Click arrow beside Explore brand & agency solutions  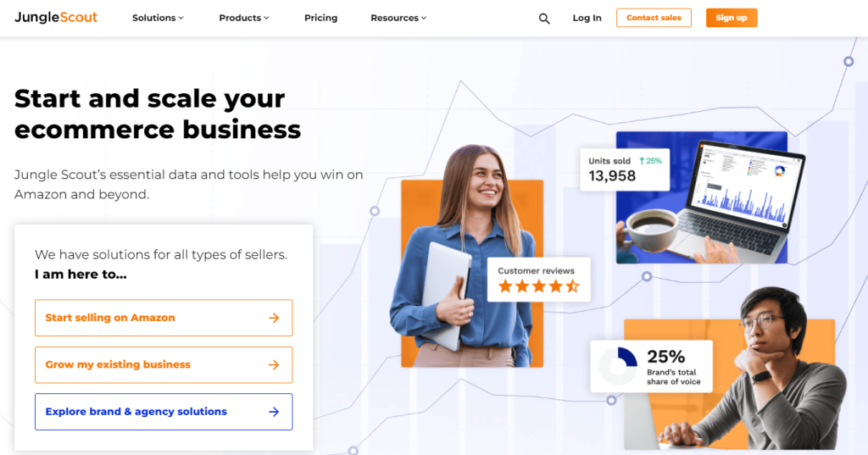[274, 412]
